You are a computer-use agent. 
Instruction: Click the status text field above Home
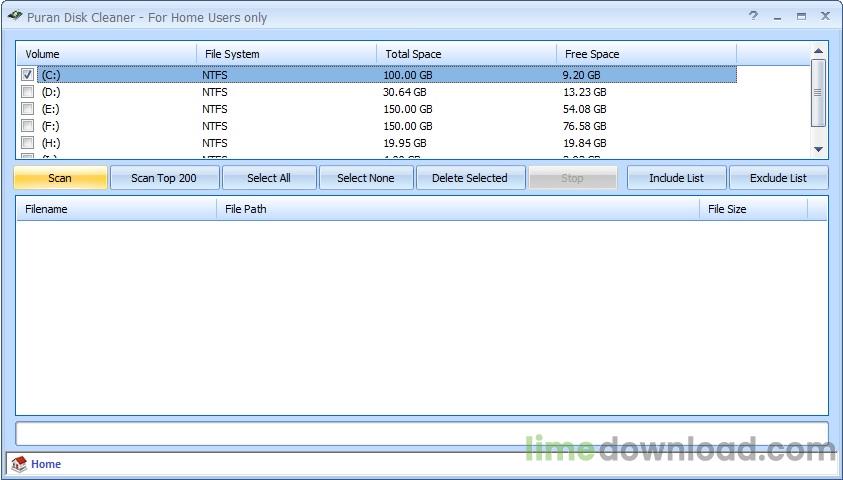coord(422,433)
